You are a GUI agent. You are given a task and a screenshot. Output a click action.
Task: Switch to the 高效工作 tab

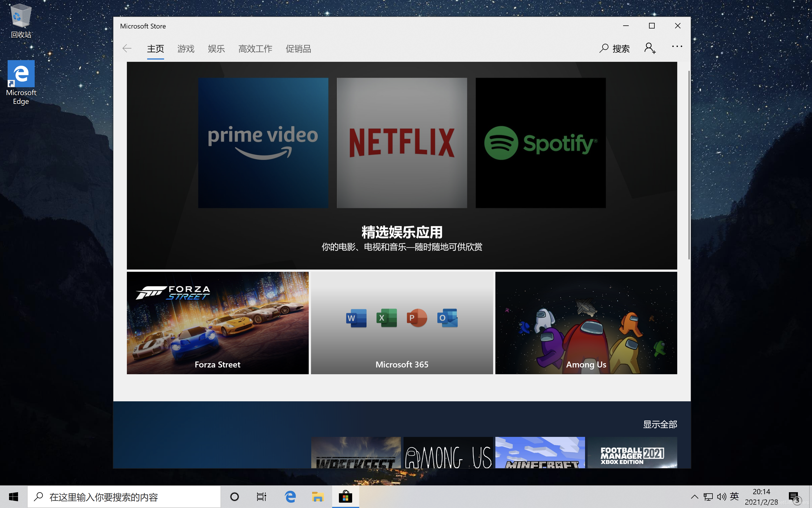pyautogui.click(x=255, y=49)
